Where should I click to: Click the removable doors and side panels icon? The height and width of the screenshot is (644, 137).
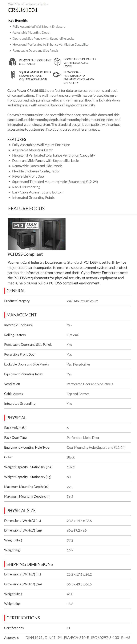(13, 61)
